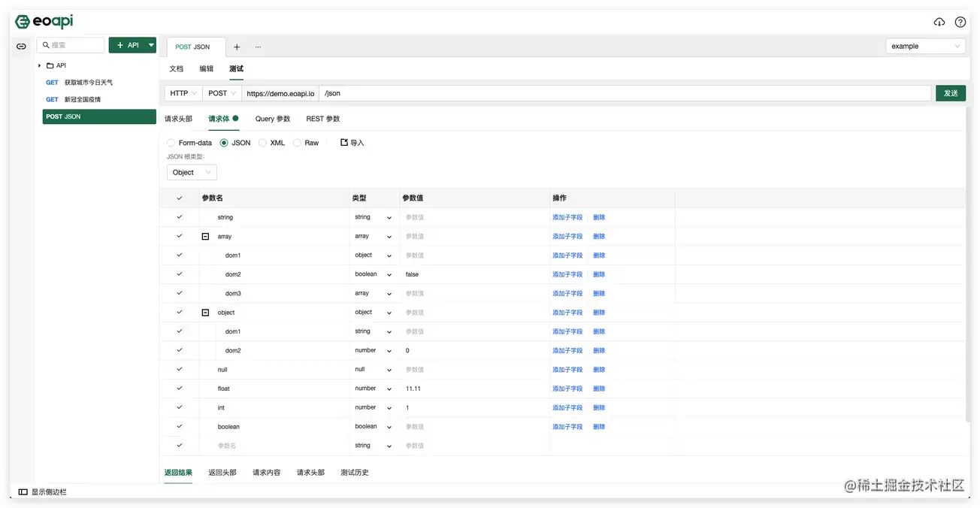Click the search 搜索 input field
The height and width of the screenshot is (508, 980).
point(71,45)
